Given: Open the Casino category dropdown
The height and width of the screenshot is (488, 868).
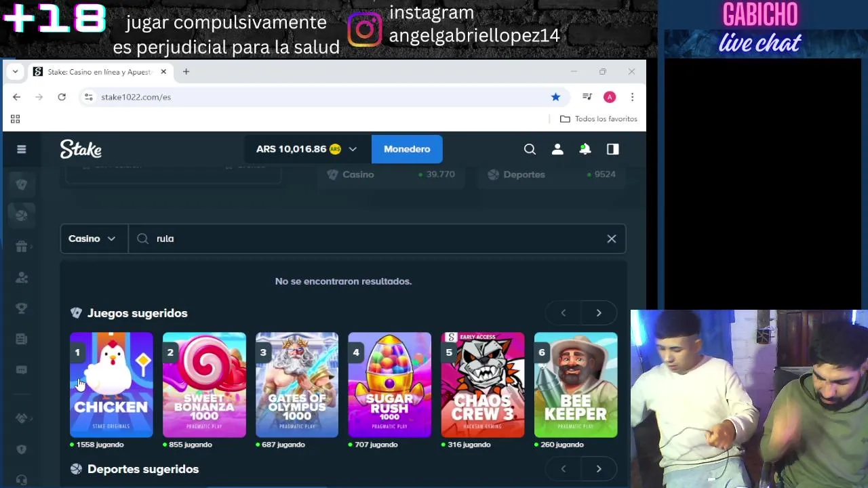Looking at the screenshot, I should coord(94,239).
